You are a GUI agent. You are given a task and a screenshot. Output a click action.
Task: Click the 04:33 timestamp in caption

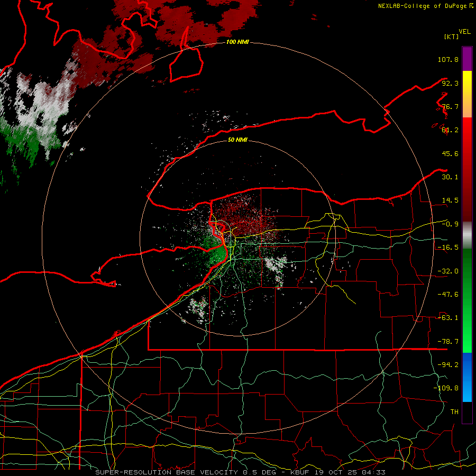373,472
